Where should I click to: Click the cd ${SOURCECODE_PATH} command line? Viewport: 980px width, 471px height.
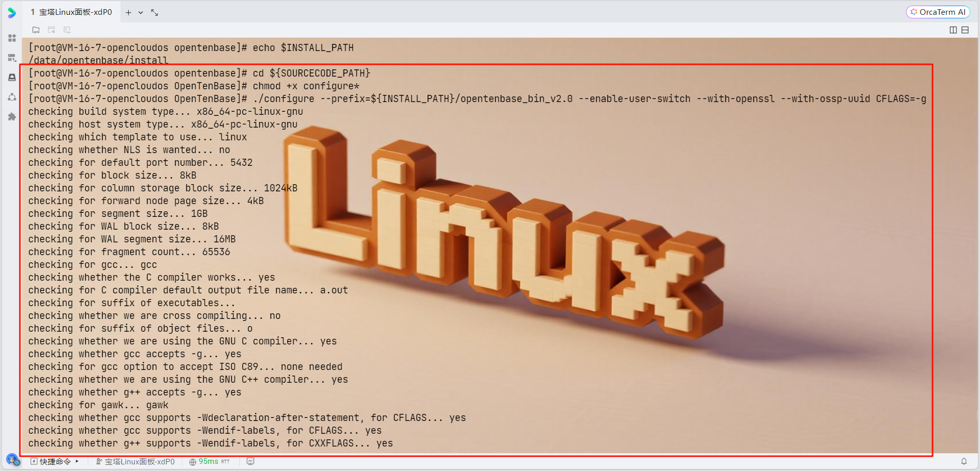point(200,73)
